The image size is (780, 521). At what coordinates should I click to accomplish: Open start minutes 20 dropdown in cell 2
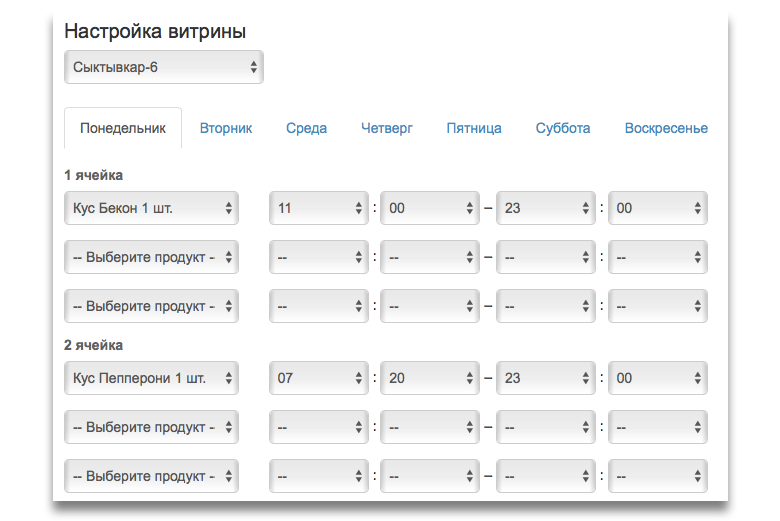[430, 378]
